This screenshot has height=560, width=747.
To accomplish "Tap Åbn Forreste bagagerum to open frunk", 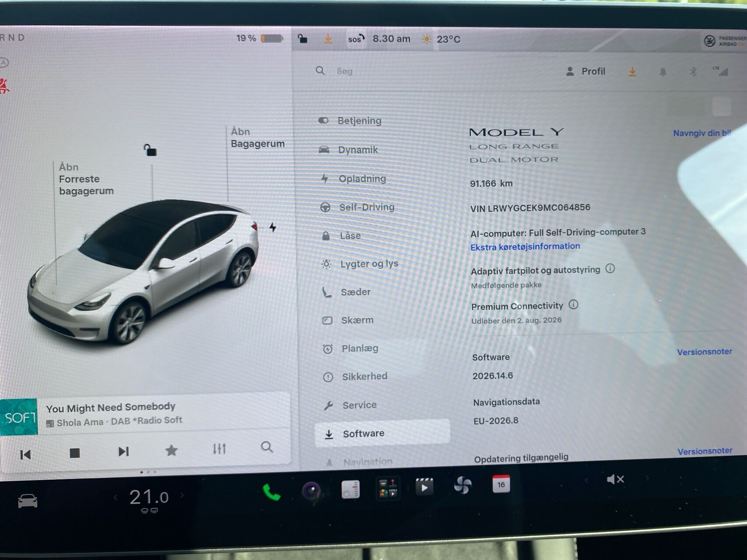I will point(86,179).
